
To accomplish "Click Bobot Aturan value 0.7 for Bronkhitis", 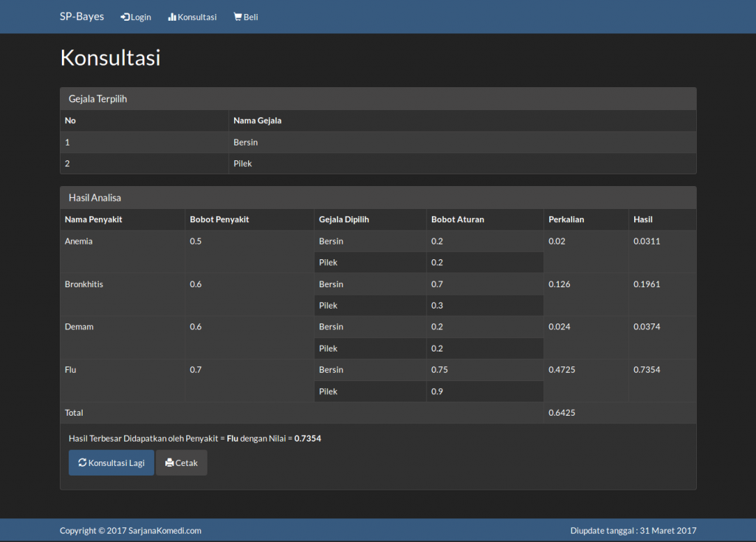I will [437, 284].
